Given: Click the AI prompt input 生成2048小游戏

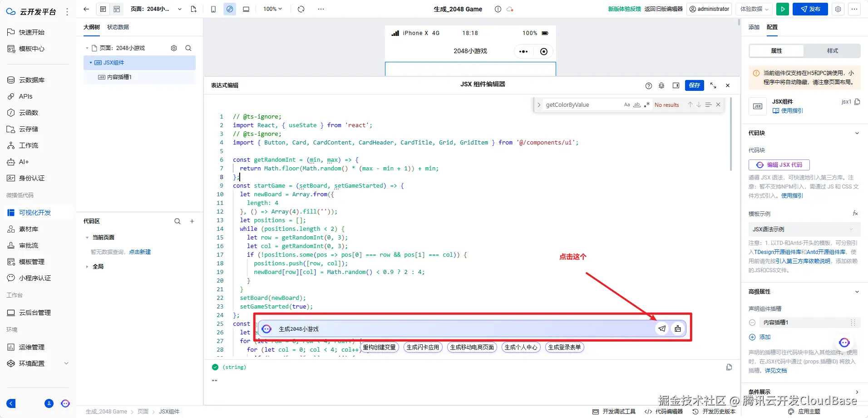Looking at the screenshot, I should pyautogui.click(x=463, y=328).
